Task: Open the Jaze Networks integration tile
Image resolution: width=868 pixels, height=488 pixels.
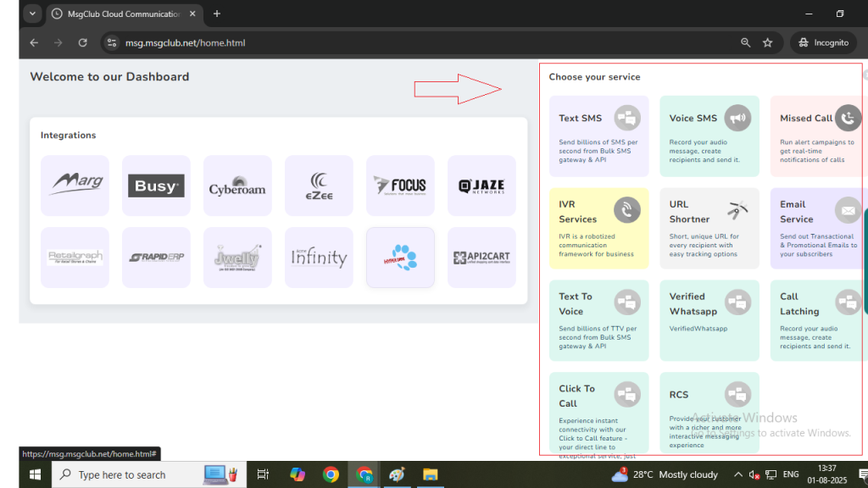Action: (481, 186)
